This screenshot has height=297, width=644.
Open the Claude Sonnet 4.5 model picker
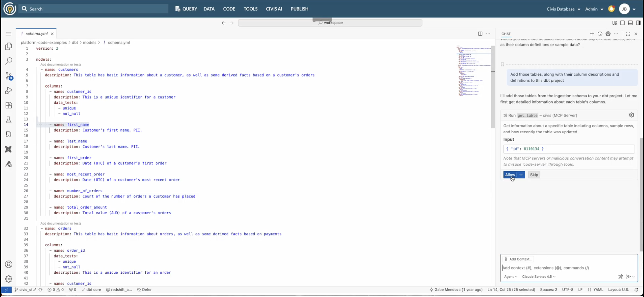pos(539,277)
